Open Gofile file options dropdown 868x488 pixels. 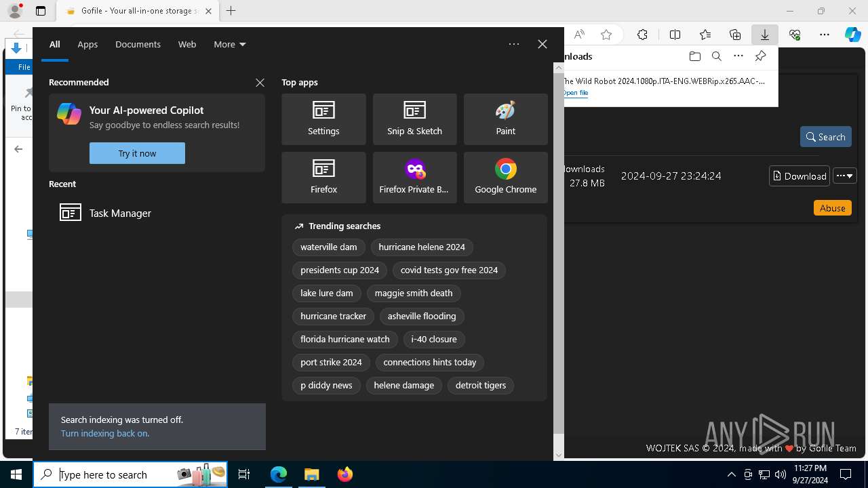[x=845, y=176]
